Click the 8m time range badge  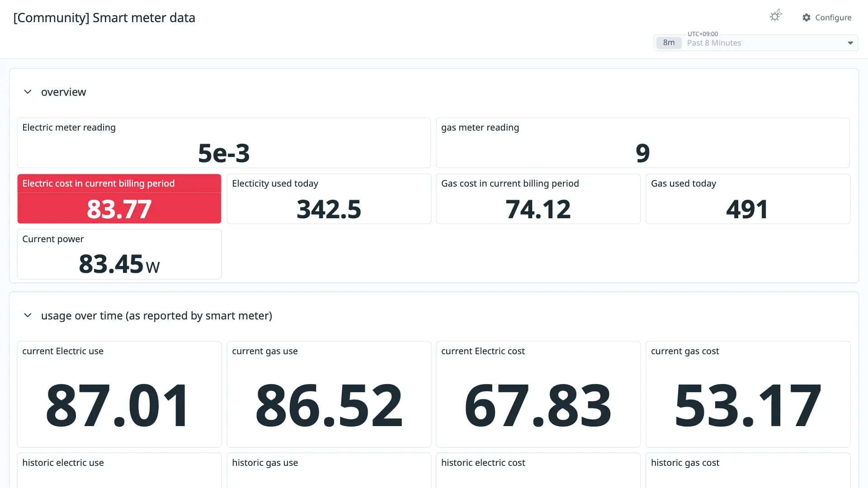[669, 43]
